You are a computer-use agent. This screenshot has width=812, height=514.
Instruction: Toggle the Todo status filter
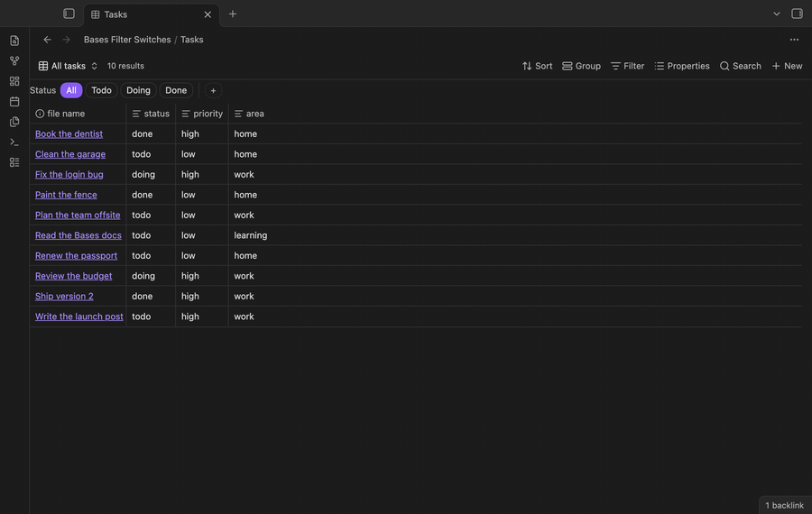coord(101,90)
